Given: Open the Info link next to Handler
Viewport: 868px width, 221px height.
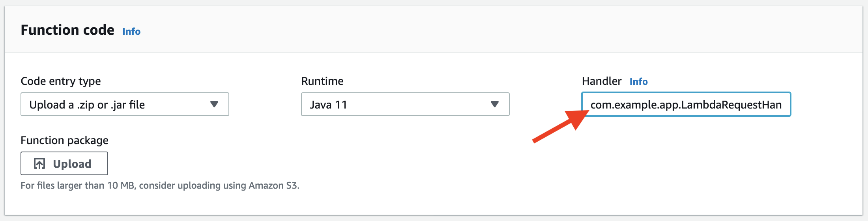Looking at the screenshot, I should pyautogui.click(x=638, y=82).
